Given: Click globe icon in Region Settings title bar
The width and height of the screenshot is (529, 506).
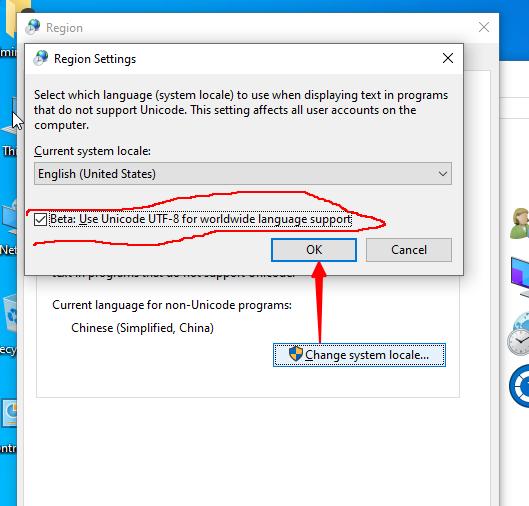Looking at the screenshot, I should (x=41, y=58).
